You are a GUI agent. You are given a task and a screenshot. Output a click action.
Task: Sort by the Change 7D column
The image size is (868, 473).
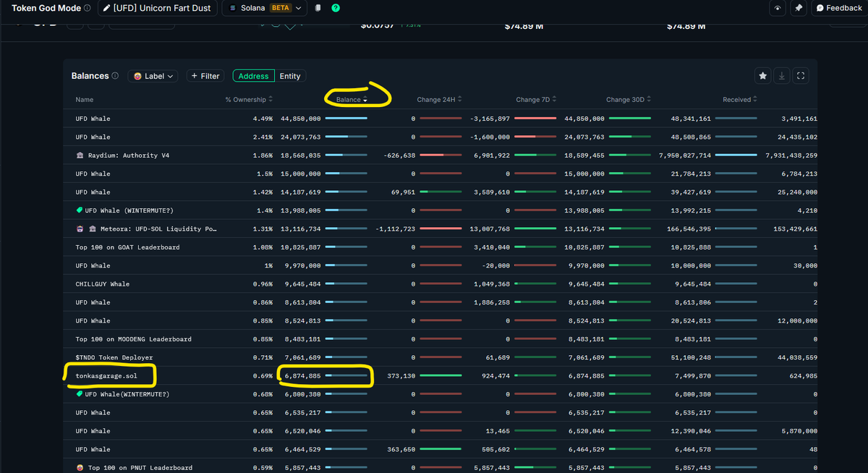pos(537,99)
